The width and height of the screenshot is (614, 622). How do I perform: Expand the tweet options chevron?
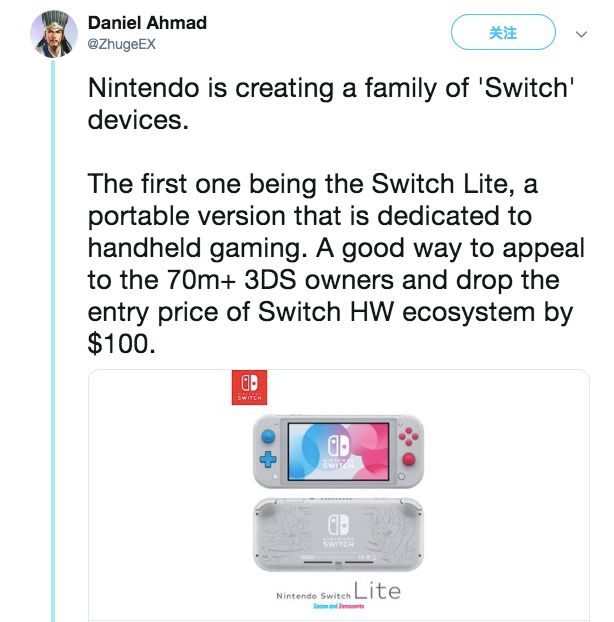[581, 34]
